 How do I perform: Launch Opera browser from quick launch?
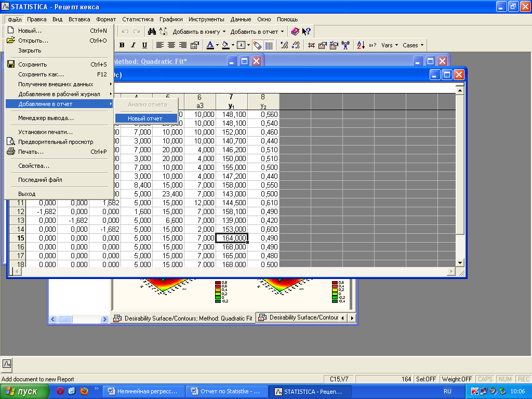coord(60,391)
